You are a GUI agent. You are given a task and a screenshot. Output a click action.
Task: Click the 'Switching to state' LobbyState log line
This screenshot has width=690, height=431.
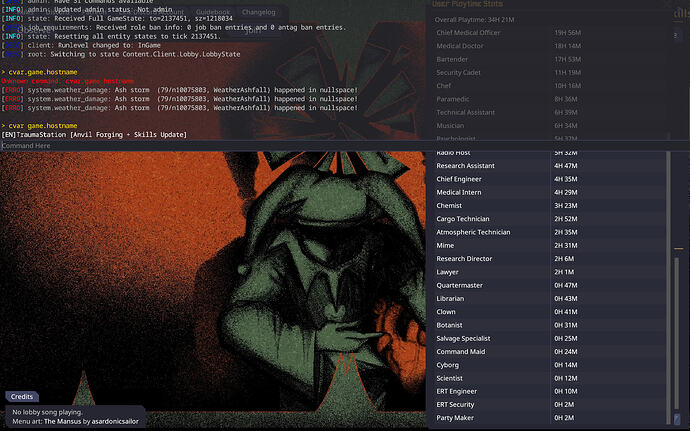121,54
